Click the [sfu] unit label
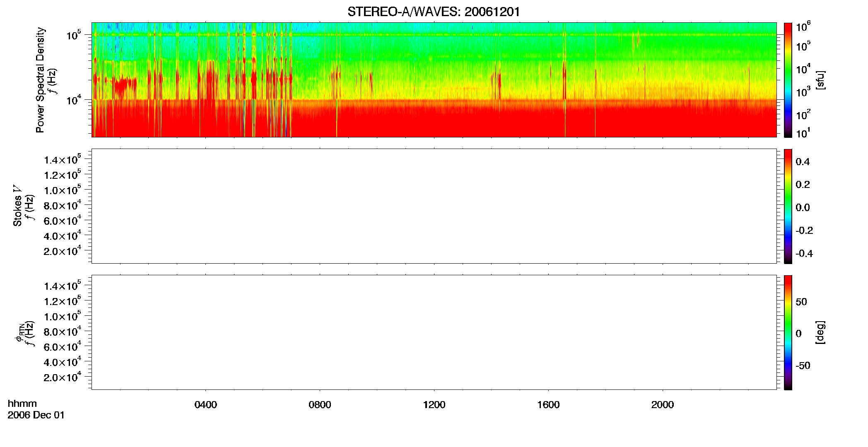Screen dimensions: 868x447 [x=820, y=80]
